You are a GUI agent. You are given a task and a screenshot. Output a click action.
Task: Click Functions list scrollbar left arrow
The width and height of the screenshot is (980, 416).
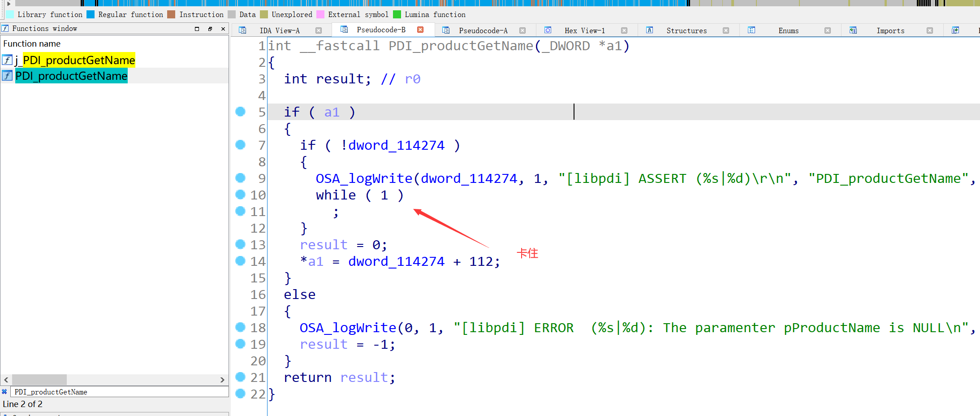click(6, 380)
